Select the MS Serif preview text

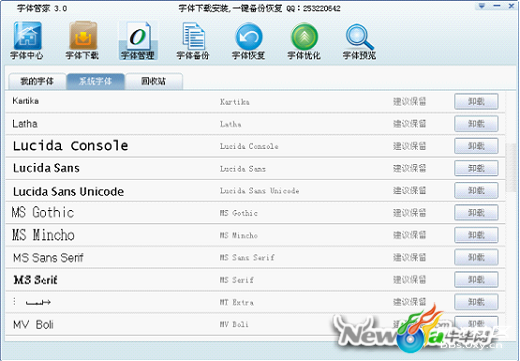[x=36, y=280]
